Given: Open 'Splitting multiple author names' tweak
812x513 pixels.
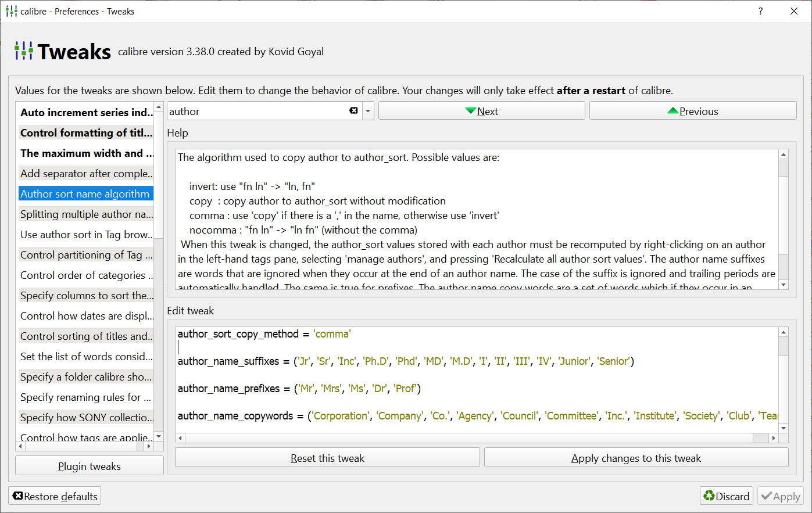Looking at the screenshot, I should [x=85, y=214].
